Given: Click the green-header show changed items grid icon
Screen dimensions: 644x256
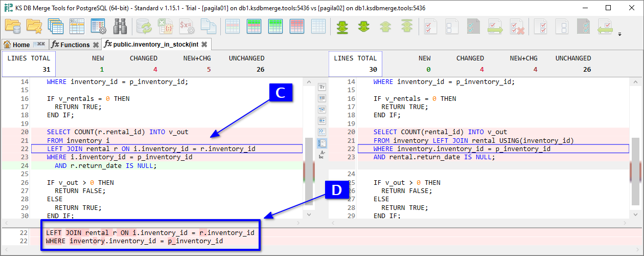Looking at the screenshot, I should click(x=254, y=26).
